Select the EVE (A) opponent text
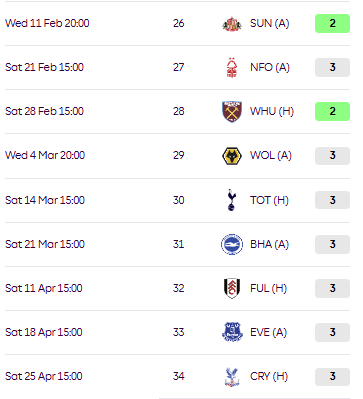Image resolution: width=363 pixels, height=399 pixels. point(268,332)
